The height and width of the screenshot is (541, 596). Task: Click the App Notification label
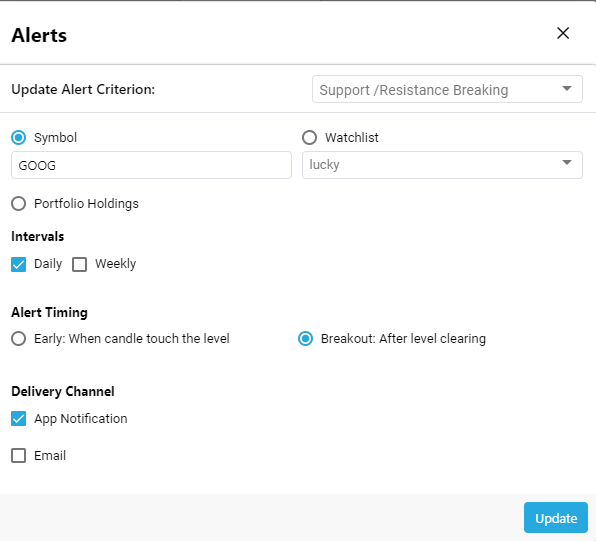click(81, 419)
